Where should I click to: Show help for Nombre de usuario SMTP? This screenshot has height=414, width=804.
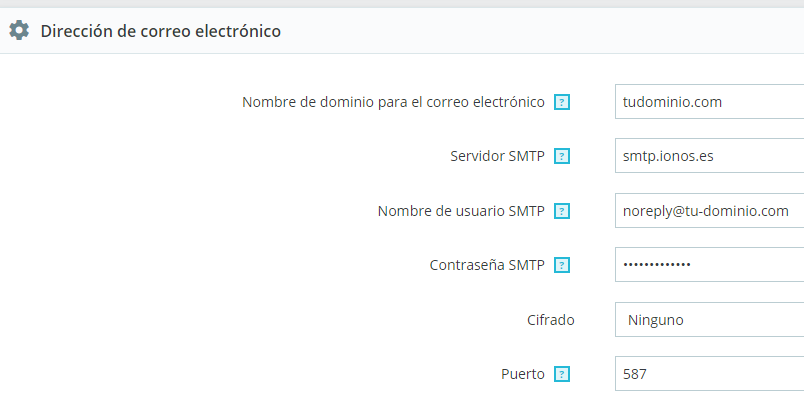[x=562, y=211]
